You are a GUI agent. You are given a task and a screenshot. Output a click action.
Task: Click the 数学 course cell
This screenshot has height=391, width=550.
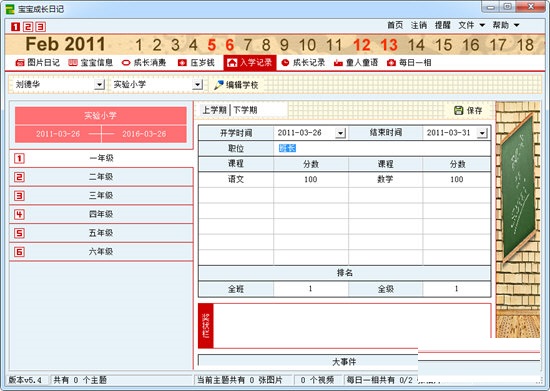(x=385, y=180)
